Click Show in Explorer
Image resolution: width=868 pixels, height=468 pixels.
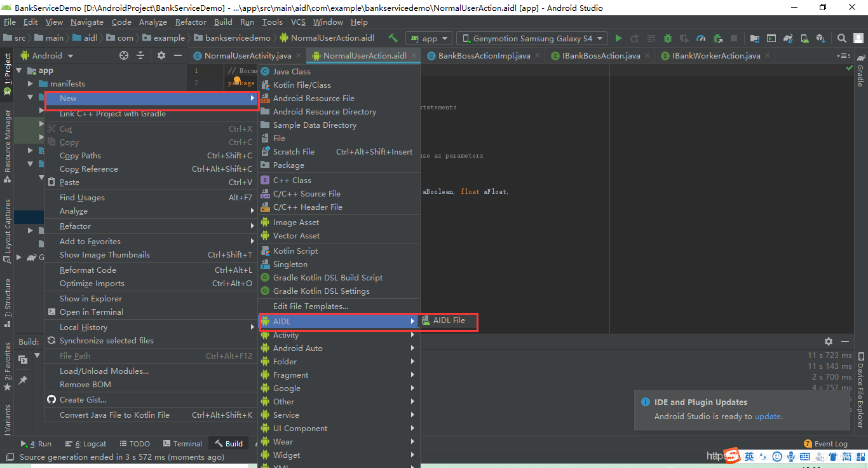point(151,299)
